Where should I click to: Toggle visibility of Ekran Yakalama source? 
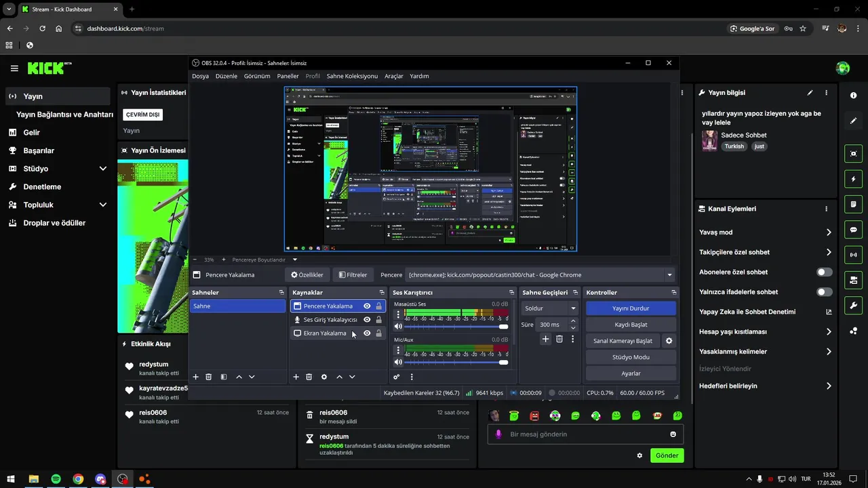(367, 333)
